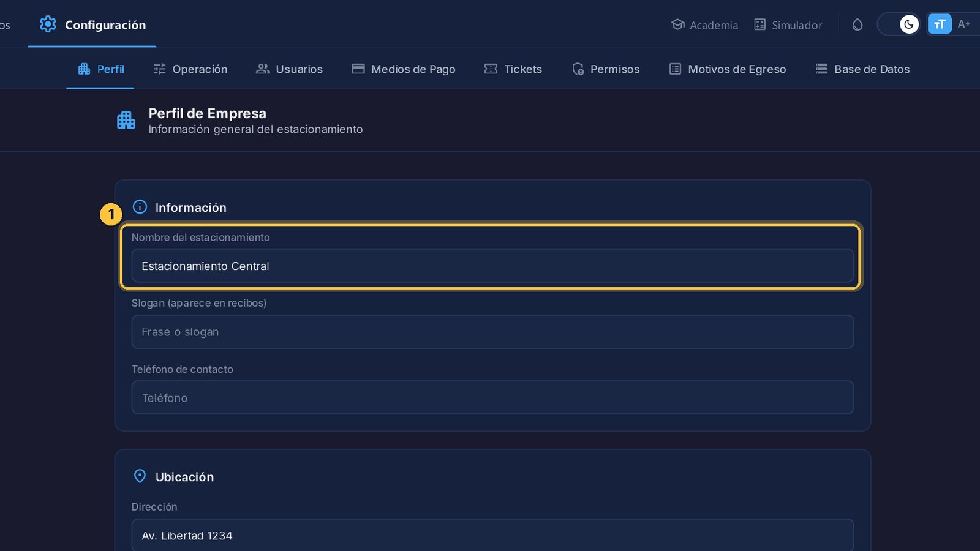Click the water drop theme icon
This screenshot has width=980, height=551.
click(x=858, y=24)
